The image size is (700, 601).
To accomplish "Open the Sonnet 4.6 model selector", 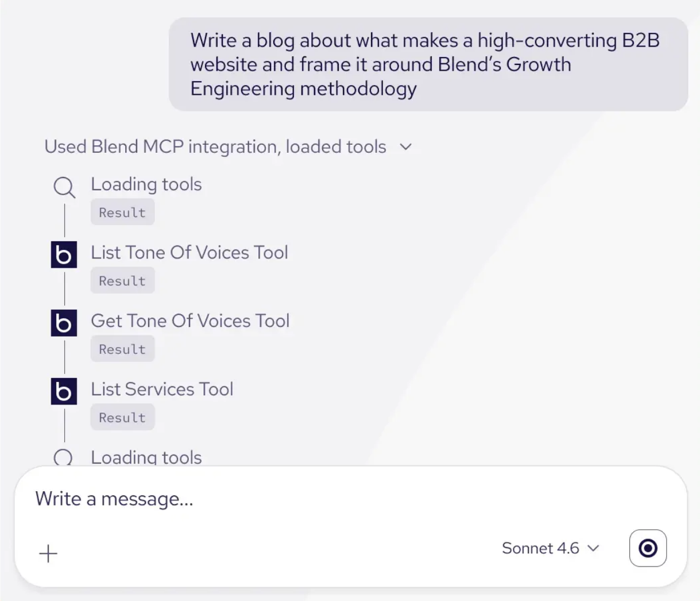I will click(550, 548).
